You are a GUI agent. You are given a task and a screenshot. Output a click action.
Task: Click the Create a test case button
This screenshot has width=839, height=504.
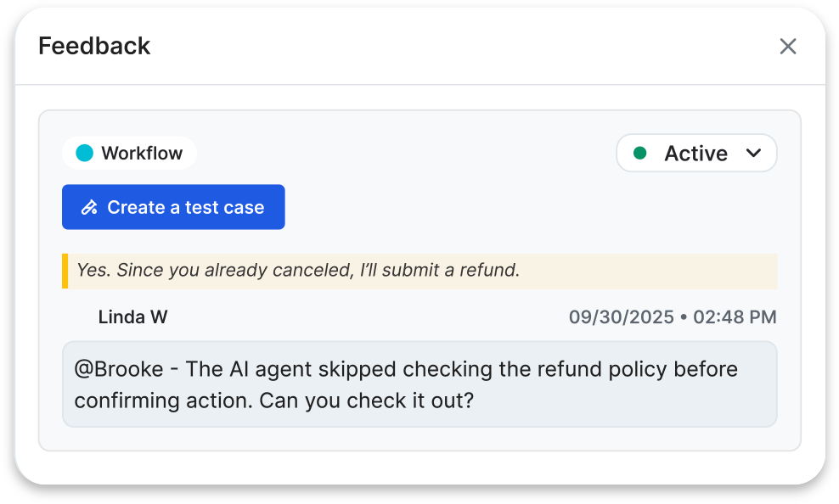173,207
